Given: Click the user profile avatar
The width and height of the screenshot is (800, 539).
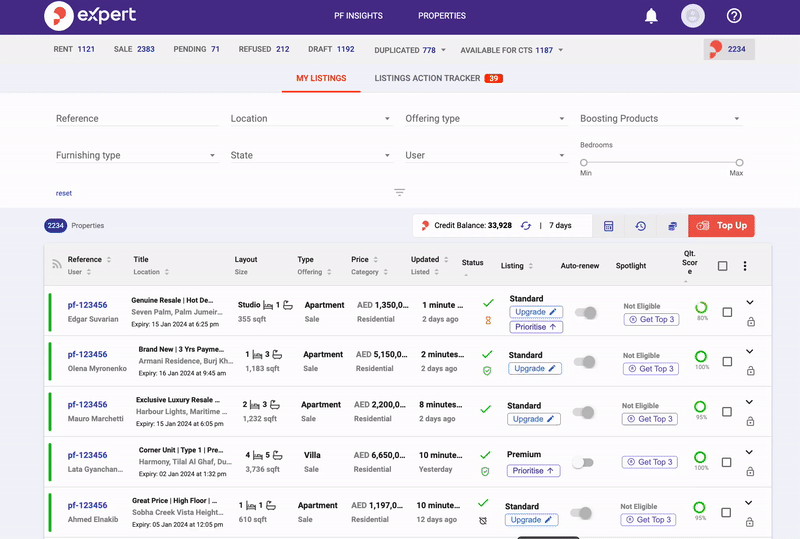Looking at the screenshot, I should (x=692, y=16).
